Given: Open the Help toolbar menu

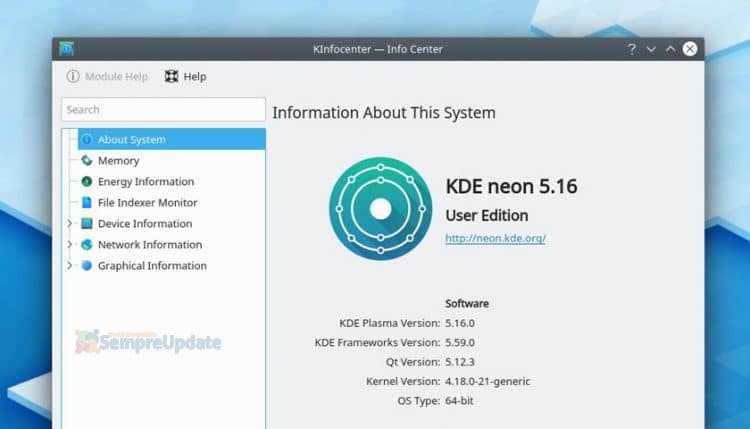Looking at the screenshot, I should [186, 77].
